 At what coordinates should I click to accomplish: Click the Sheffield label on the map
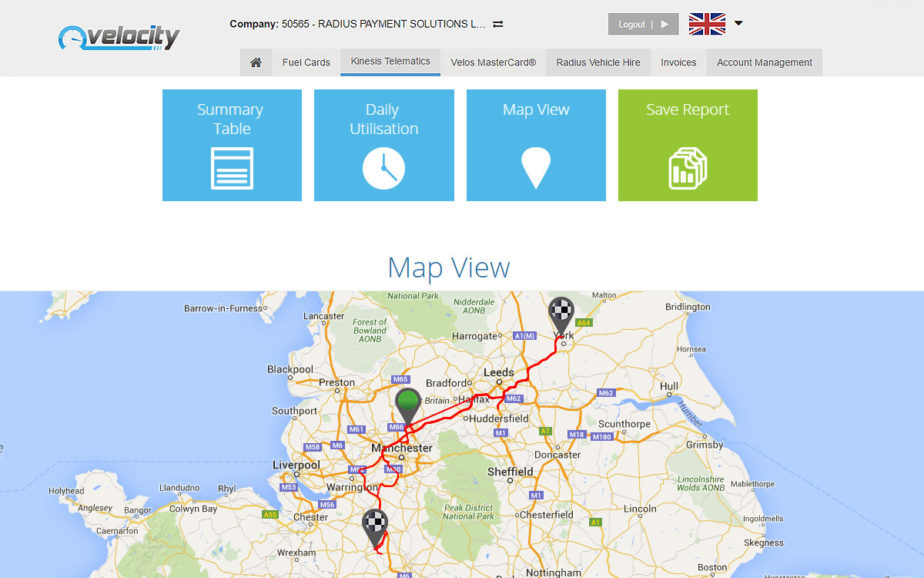(x=511, y=471)
